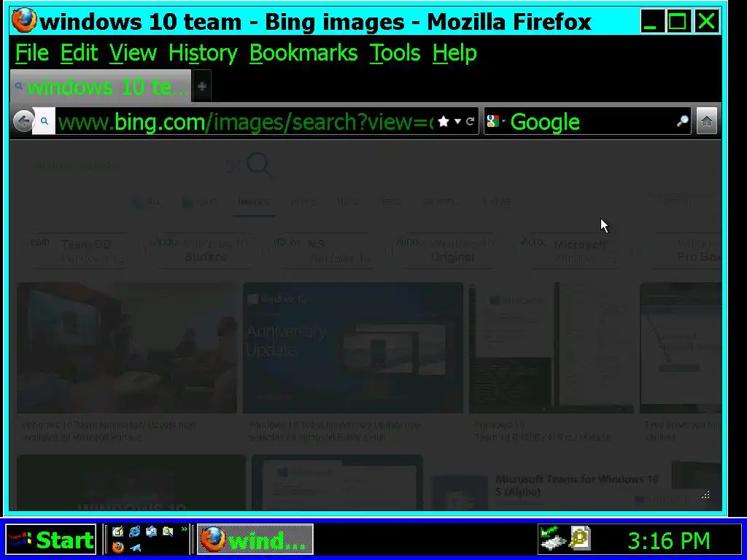Click the network connection tray icon
747x560 pixels.
point(553,538)
